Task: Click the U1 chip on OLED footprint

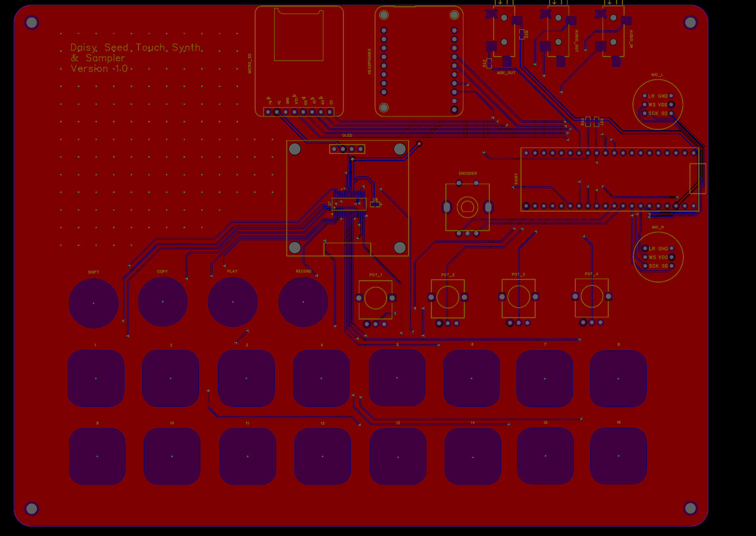Action: (349, 204)
